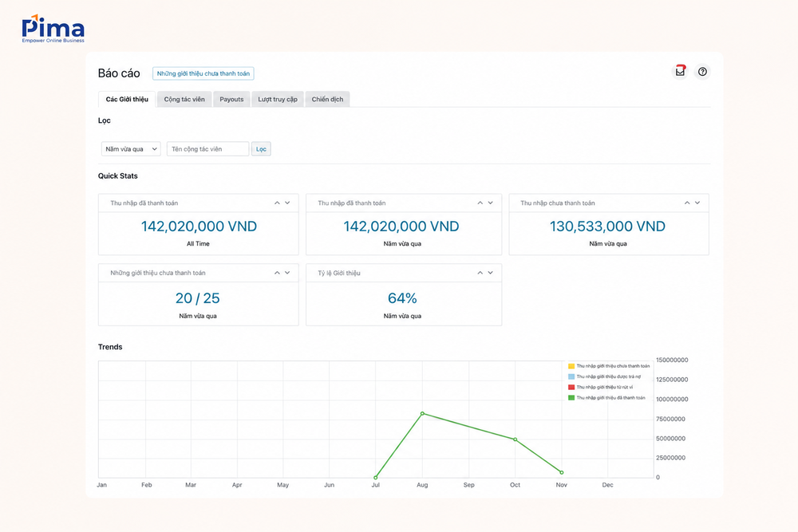The width and height of the screenshot is (798, 532).
Task: Click green paid referral income legend swatch
Action: [x=571, y=398]
